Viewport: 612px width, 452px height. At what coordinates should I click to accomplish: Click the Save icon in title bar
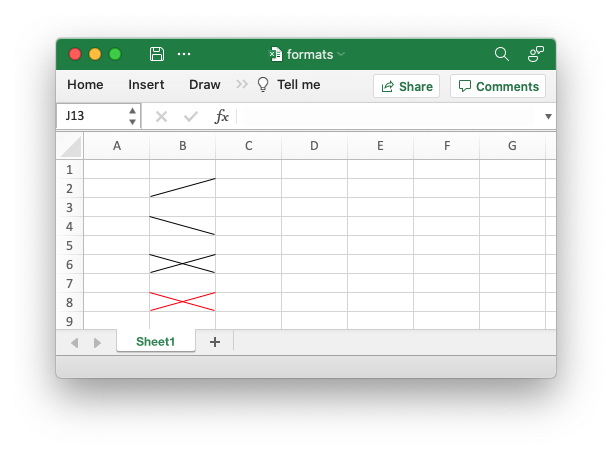coord(157,54)
